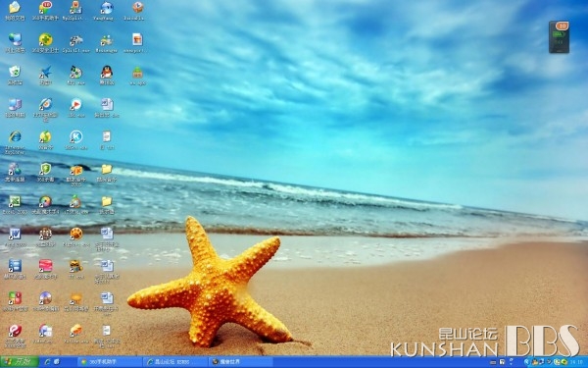Open the yellow cartoon character TT shortcut
Screen dimensions: 588x368
pos(76,266)
